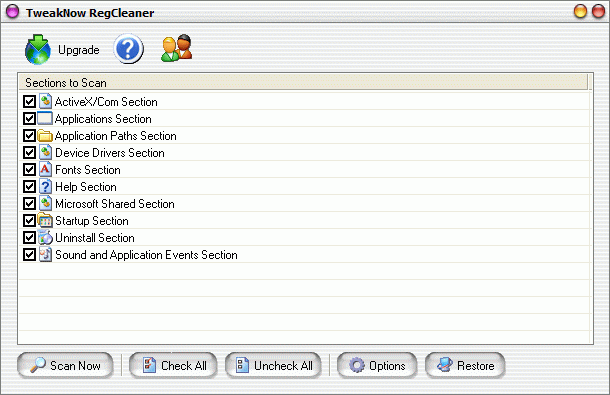
Task: Click the Fonts Section letter A icon
Action: [45, 169]
